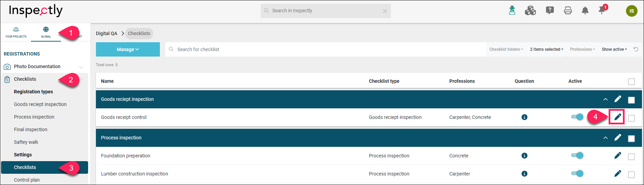Sort by the Checklist type column header
Screen dimensions: 644x185
click(384, 81)
